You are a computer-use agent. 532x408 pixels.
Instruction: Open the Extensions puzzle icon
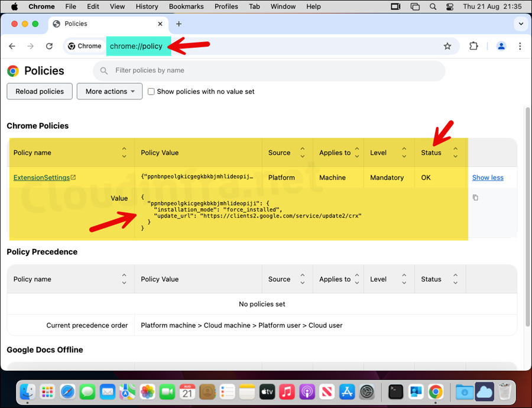473,46
